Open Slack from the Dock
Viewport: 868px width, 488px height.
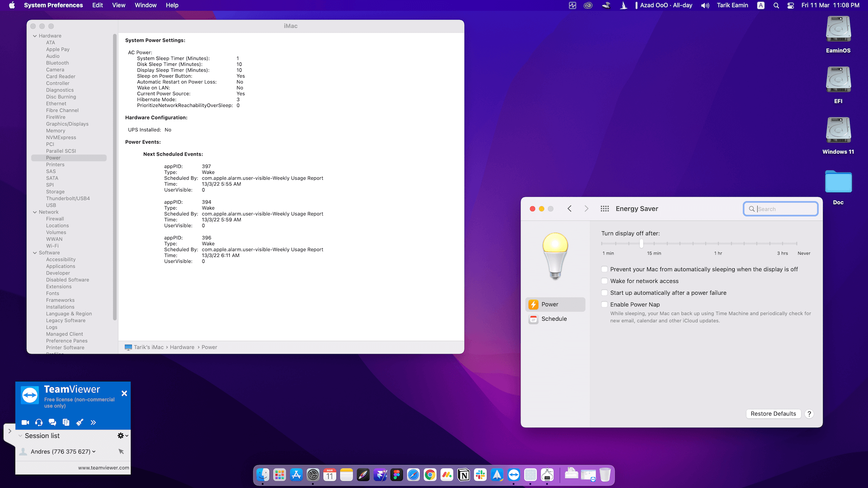[x=480, y=475]
